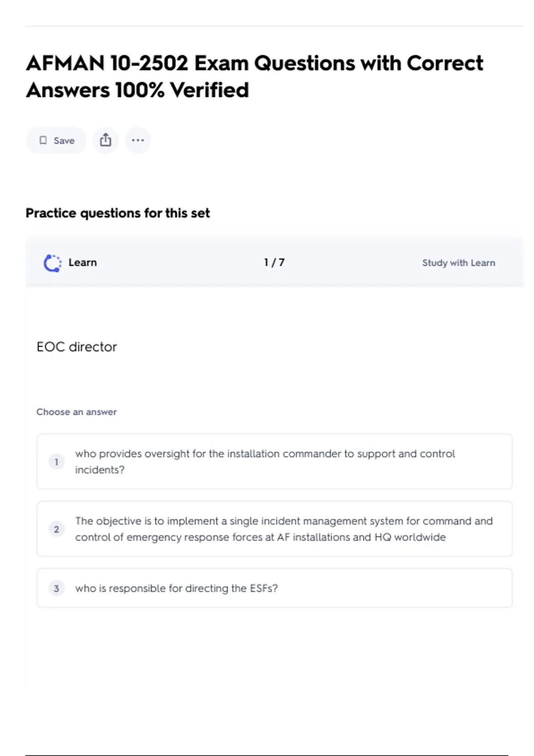Image resolution: width=534 pixels, height=756 pixels.
Task: Click the number 3 answer badge
Action: [x=57, y=588]
